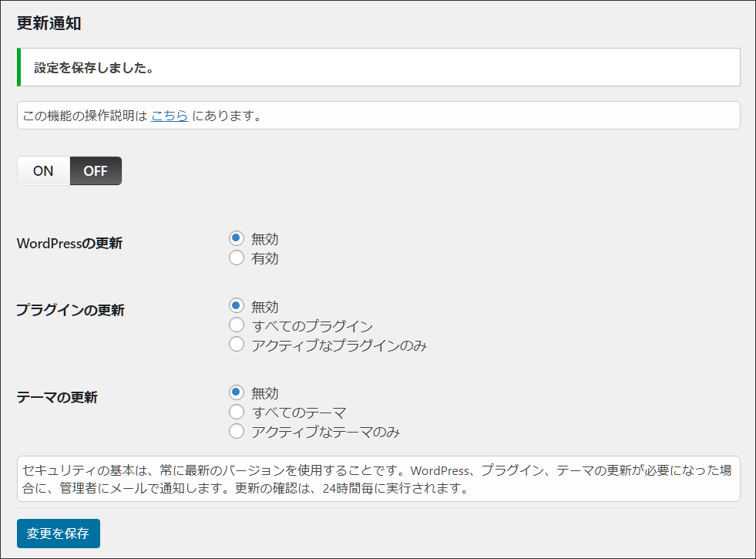Screen dimensions: 756x559
Task: Select 無効 under テーマの更新
Action: pyautogui.click(x=237, y=393)
